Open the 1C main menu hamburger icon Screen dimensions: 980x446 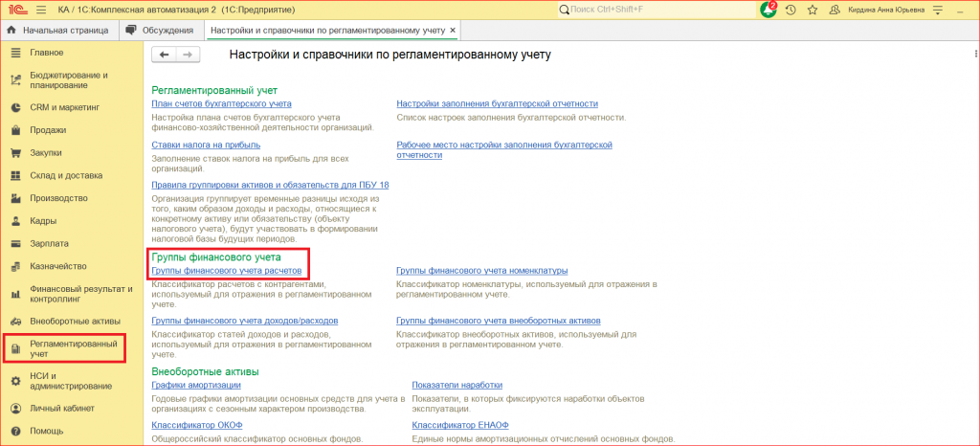coord(41,10)
